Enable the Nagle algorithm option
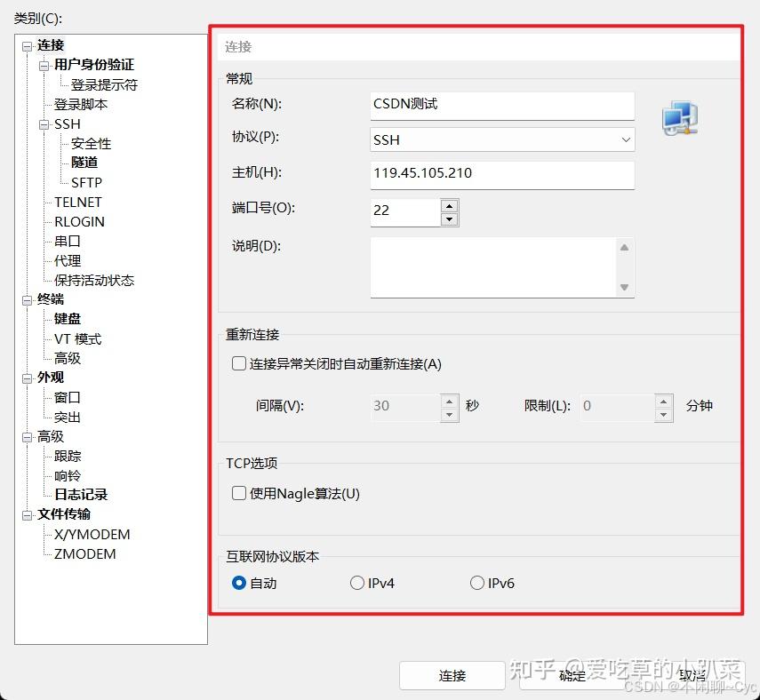760x700 pixels. pos(239,493)
